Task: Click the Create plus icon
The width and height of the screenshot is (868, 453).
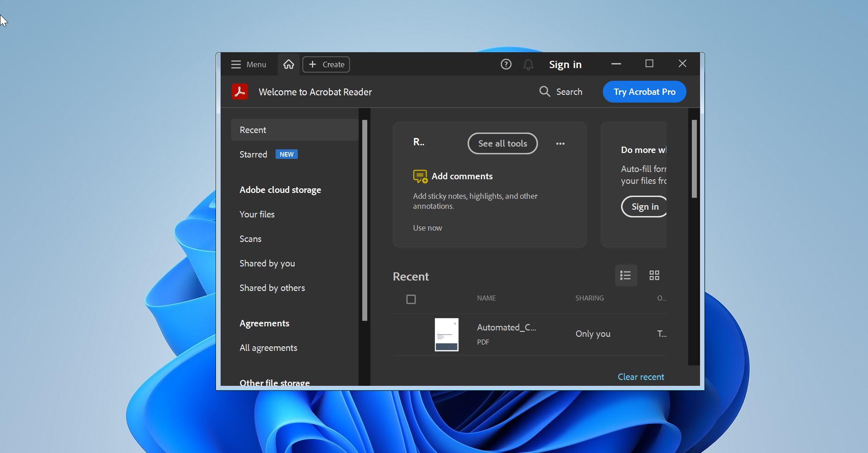Action: (313, 64)
